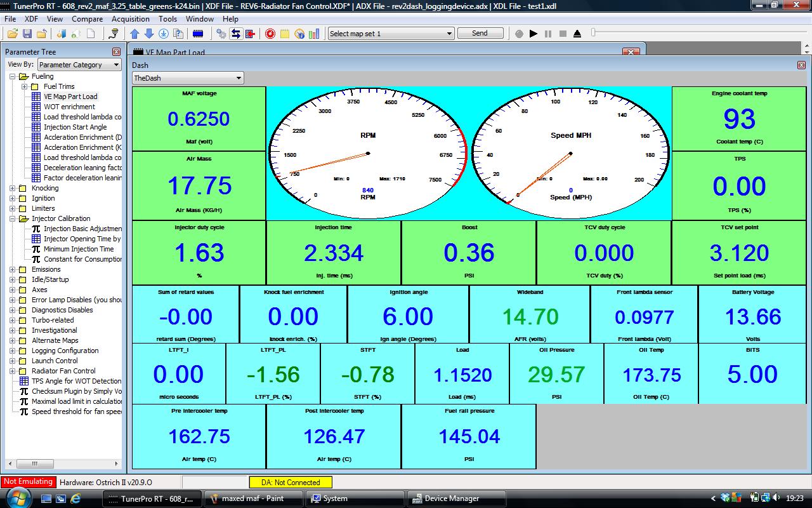812x508 pixels.
Task: Select Minimum Injection Time item
Action: click(79, 249)
